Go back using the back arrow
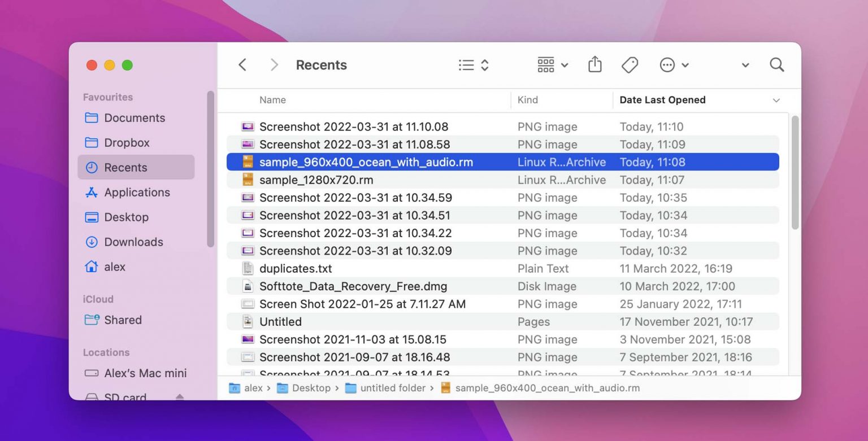Screen dimensions: 868x441 click(x=242, y=64)
